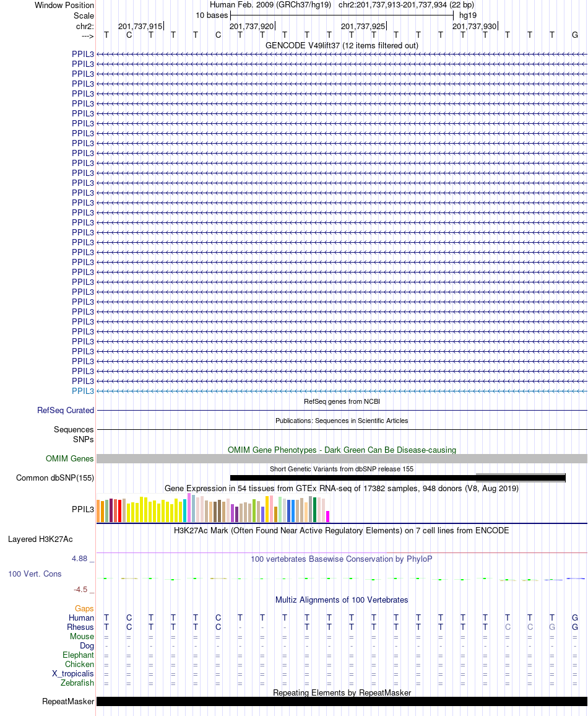Click the OMIM Genes track label
This screenshot has width=588, height=716.
click(x=70, y=459)
